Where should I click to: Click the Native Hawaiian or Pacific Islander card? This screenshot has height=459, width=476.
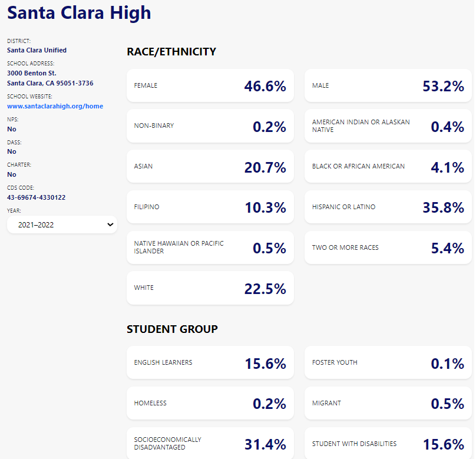[x=210, y=247]
